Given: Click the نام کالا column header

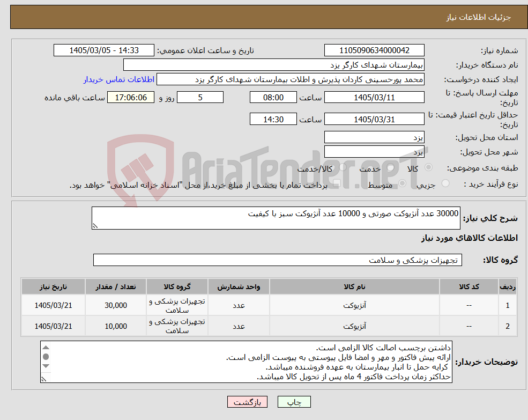Looking at the screenshot, I should [354, 286].
